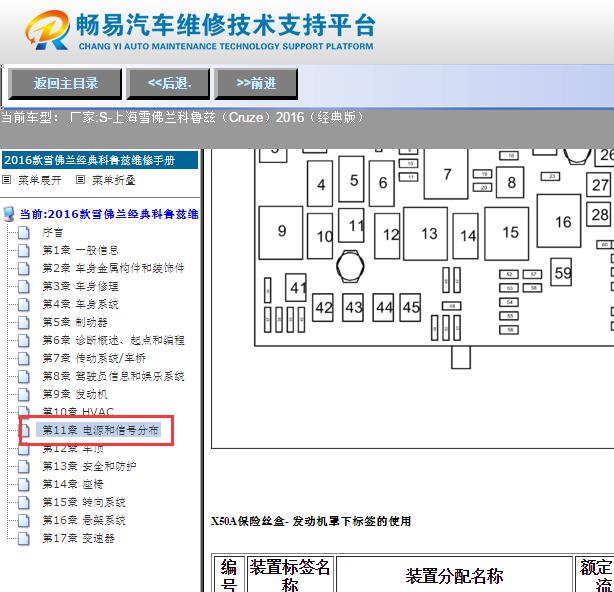Select 第11章 电源和信号分布

point(100,430)
